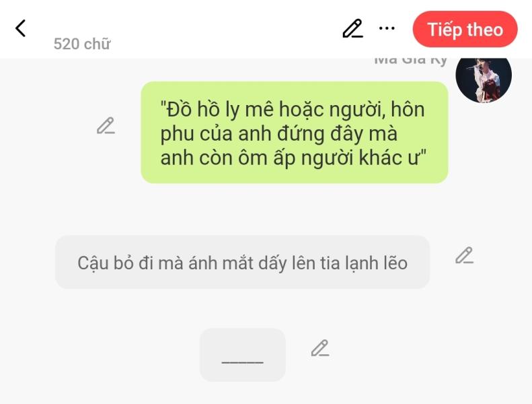Viewport: 532px width, 404px height.
Task: Open the three-dot more options menu
Action: (x=387, y=28)
